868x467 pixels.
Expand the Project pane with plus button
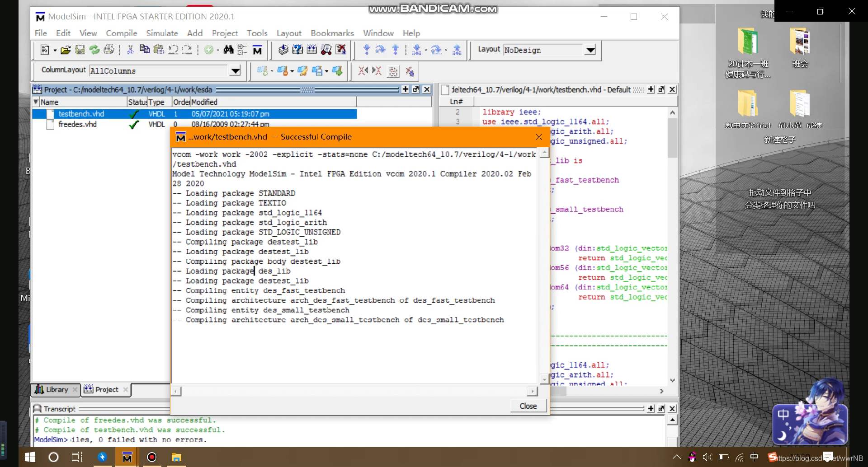pos(405,89)
